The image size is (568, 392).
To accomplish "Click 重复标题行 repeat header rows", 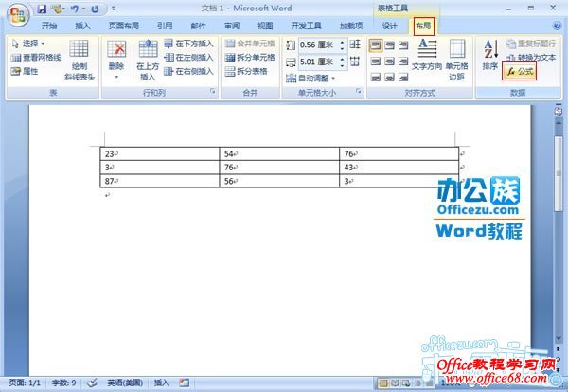I will 531,44.
